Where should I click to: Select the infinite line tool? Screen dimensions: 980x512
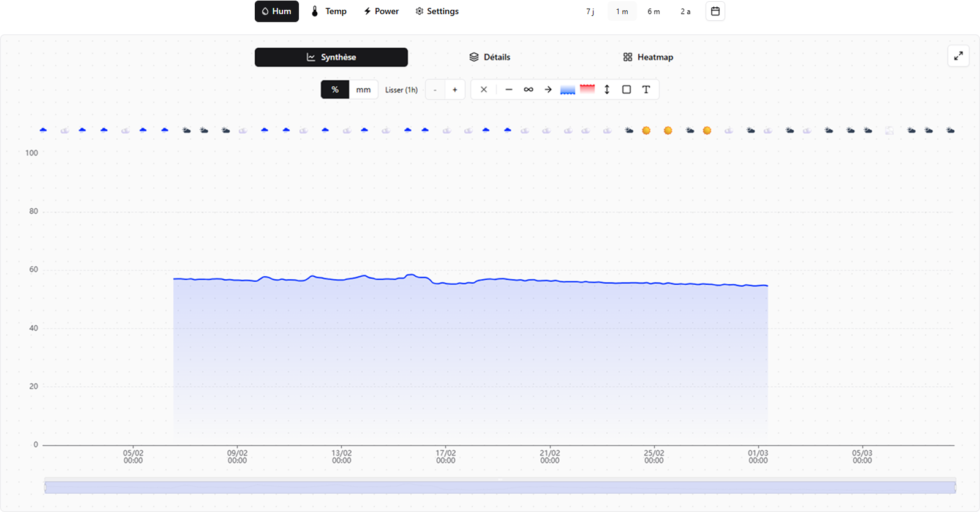[x=528, y=89]
